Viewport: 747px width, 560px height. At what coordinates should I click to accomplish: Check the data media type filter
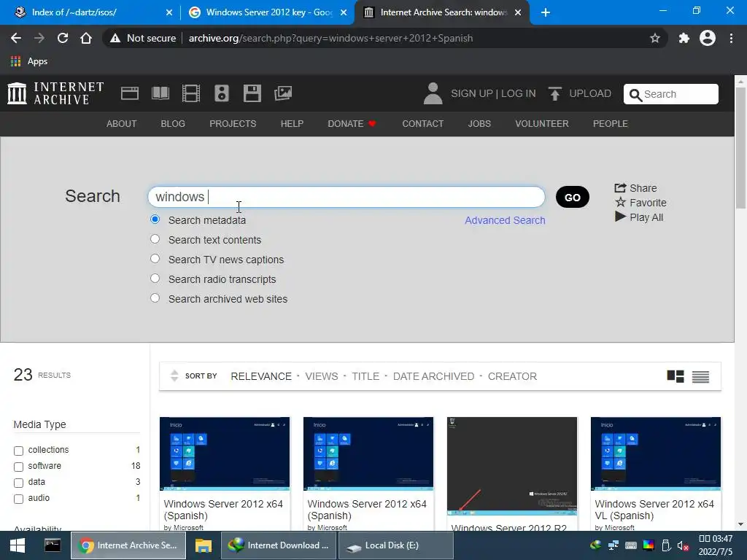tap(18, 483)
